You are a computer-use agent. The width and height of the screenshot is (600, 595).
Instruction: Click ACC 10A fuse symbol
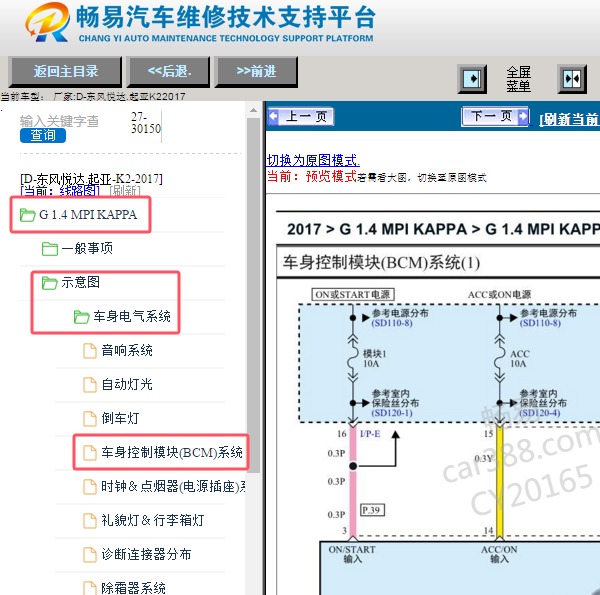(499, 359)
